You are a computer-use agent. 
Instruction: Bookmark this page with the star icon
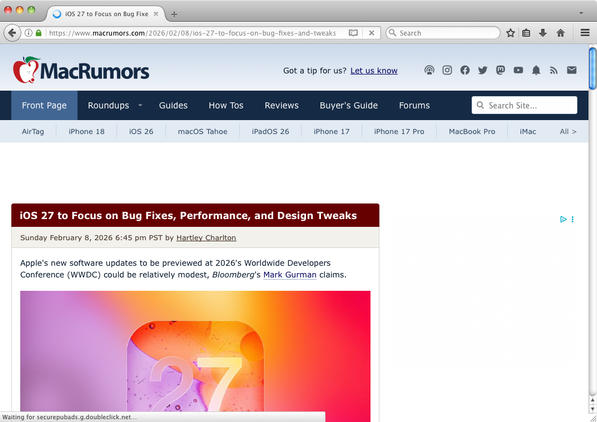(x=511, y=33)
